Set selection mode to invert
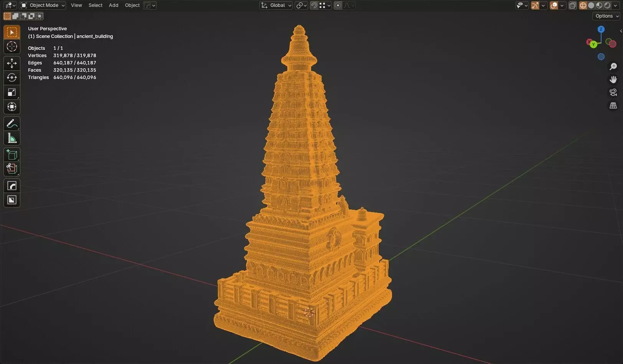 click(31, 16)
